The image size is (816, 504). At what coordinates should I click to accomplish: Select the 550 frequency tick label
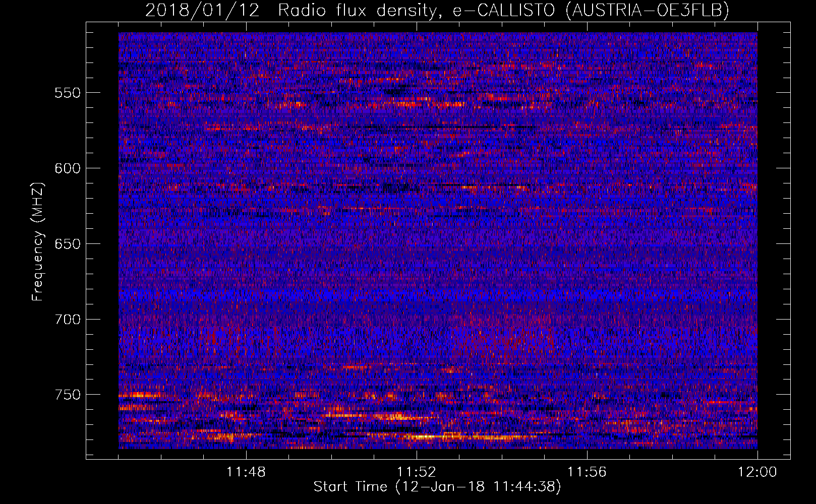(x=68, y=93)
